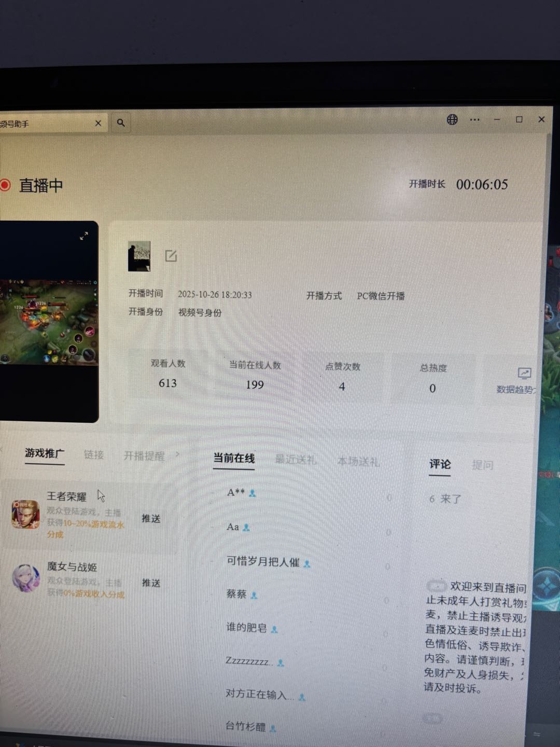Switch to the 链接 tab
The height and width of the screenshot is (747, 560).
pos(94,455)
